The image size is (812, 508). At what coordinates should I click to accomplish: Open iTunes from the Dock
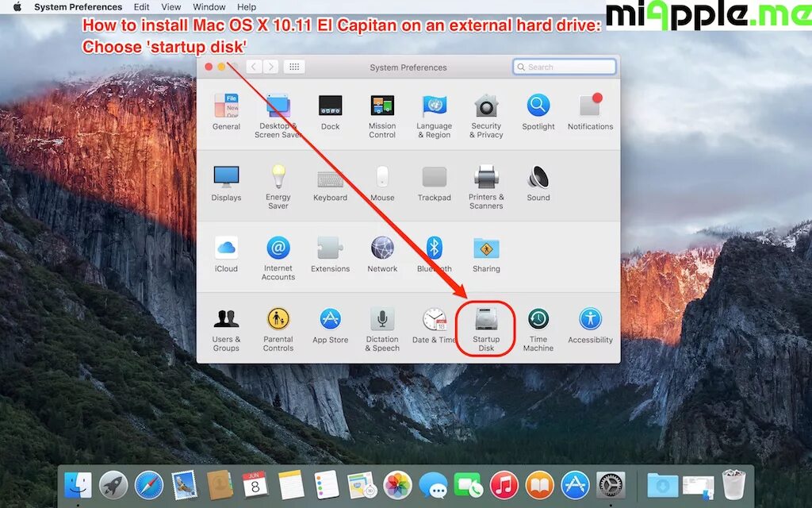[504, 486]
